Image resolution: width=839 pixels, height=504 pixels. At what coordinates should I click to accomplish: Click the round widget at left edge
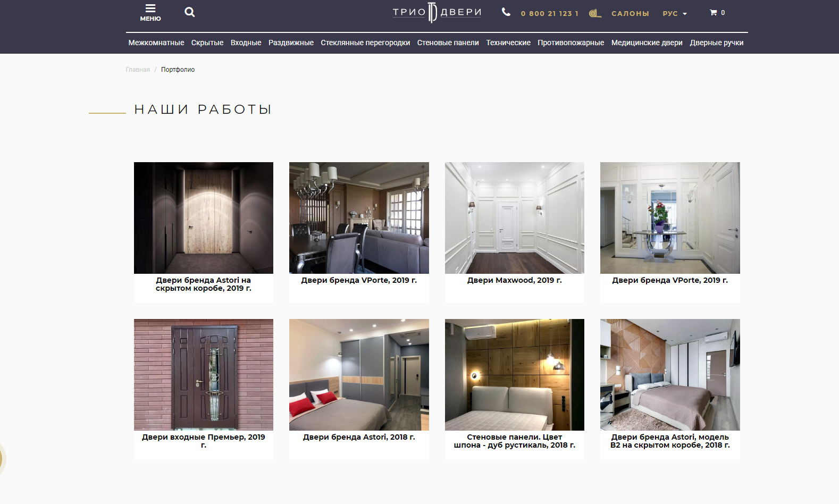(x=2, y=458)
